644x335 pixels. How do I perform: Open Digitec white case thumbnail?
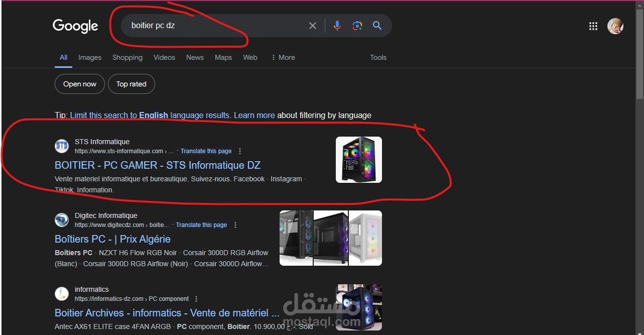coord(365,238)
